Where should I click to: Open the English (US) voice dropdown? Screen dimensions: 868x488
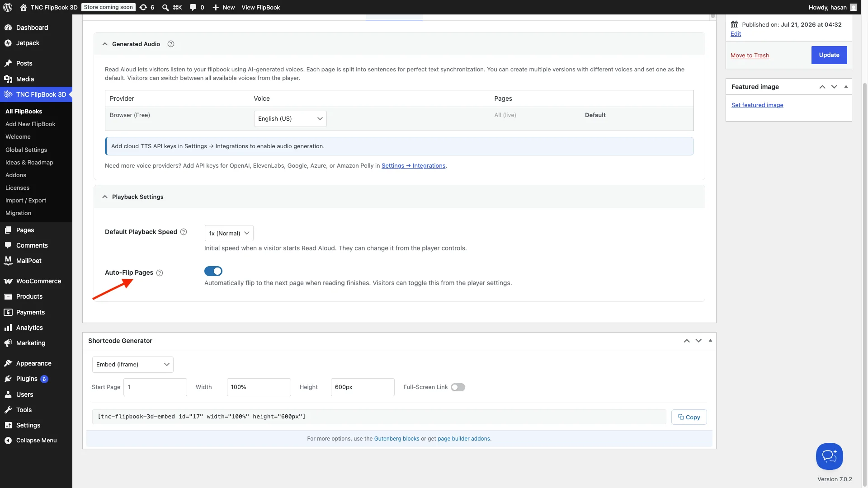(290, 119)
